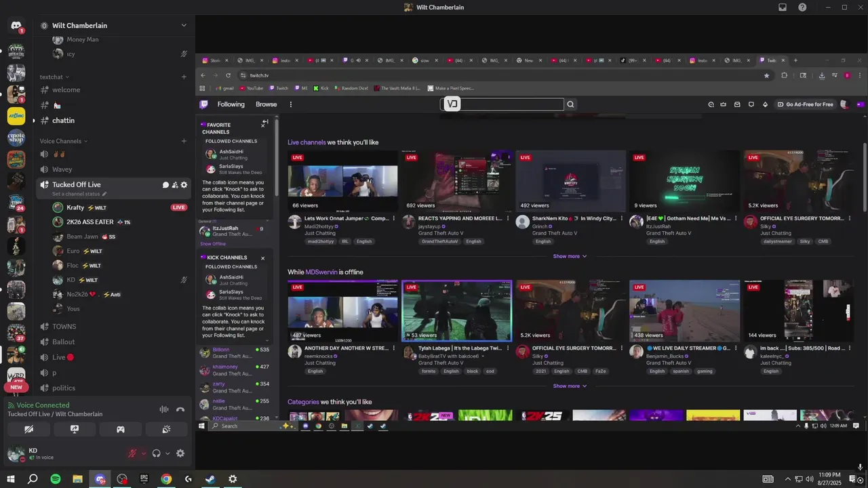Edit Tucked Off Live channel settings gear
This screenshot has height=488, width=868.
pyautogui.click(x=184, y=184)
